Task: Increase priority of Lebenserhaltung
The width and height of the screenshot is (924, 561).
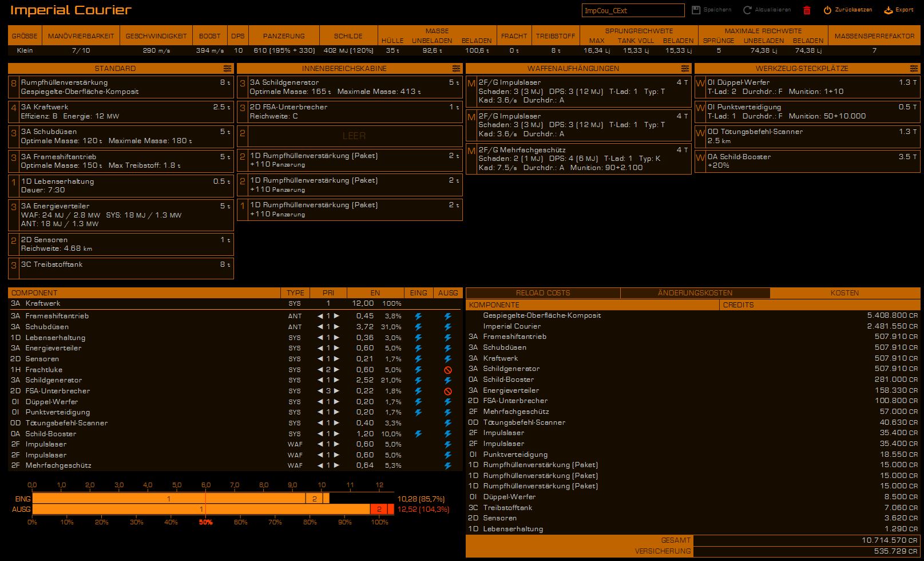Action: [336, 338]
